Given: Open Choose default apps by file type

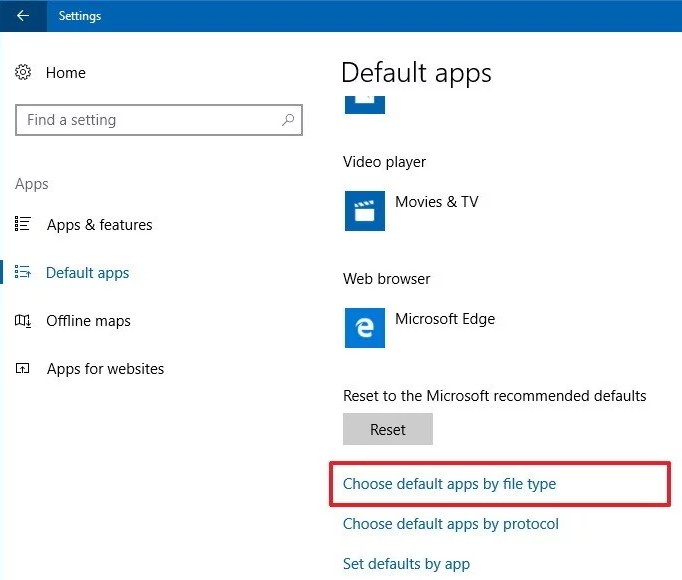Looking at the screenshot, I should (x=449, y=484).
